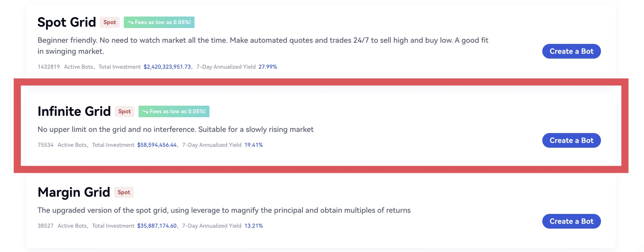The width and height of the screenshot is (644, 252).
Task: Click the Spot Grid Create a Bot button
Action: pyautogui.click(x=571, y=52)
